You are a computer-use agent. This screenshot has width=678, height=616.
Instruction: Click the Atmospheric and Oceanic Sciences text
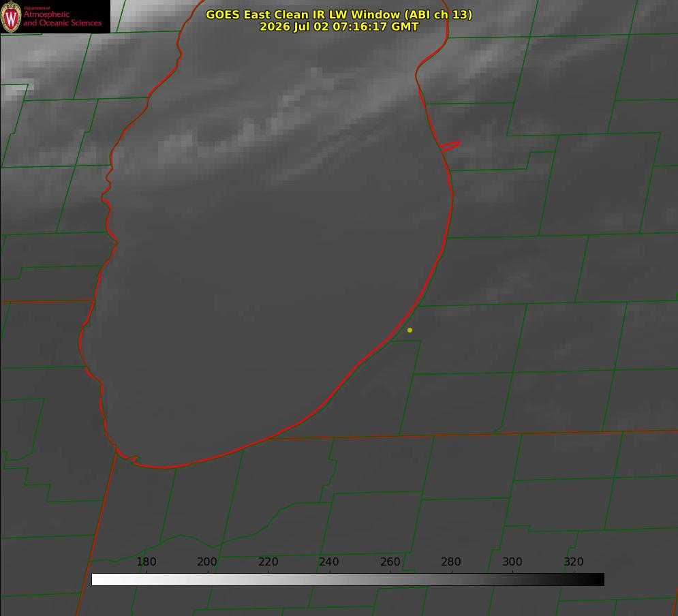(62, 18)
